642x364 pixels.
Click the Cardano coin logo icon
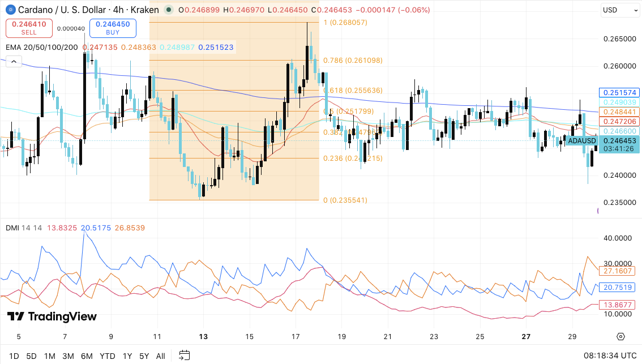(10, 10)
